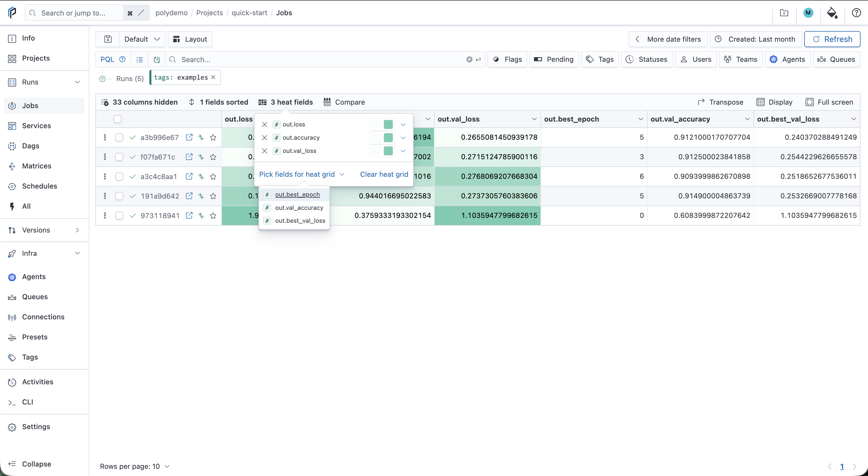Select checkbox for run a3b996e67

(119, 137)
